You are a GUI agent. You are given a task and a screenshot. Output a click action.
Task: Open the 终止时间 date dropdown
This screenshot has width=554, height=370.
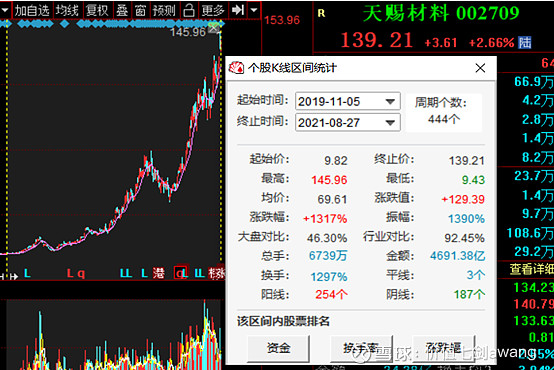coord(390,123)
